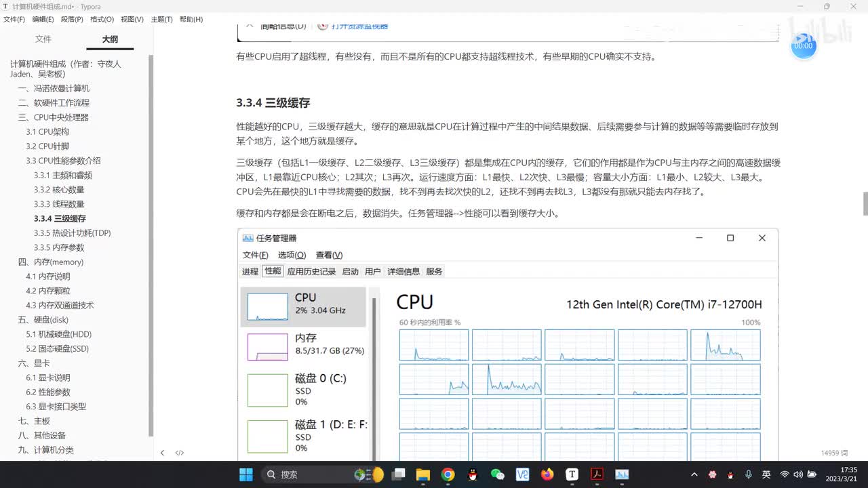Go to outline item 3.3.2 核心数量
This screenshot has height=488, width=868.
pos(59,190)
